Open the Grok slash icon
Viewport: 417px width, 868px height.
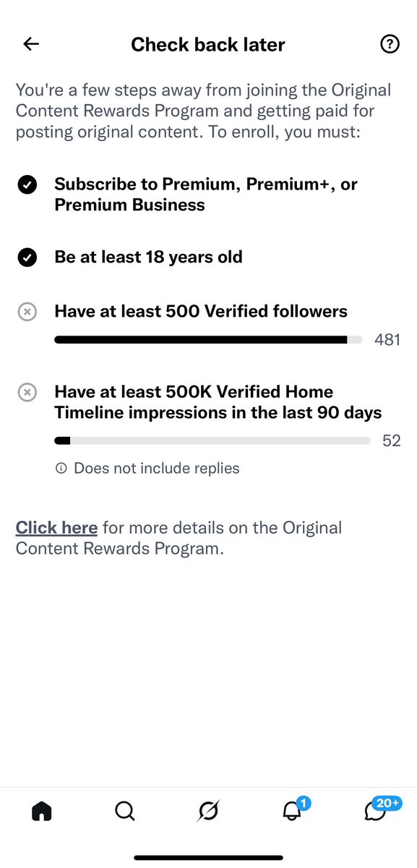click(209, 812)
